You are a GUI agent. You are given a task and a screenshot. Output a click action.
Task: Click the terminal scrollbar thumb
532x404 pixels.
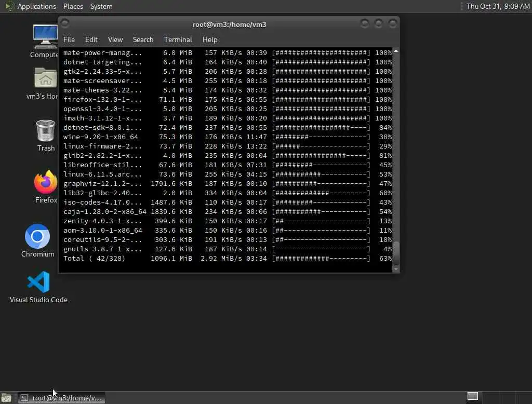[x=396, y=253]
